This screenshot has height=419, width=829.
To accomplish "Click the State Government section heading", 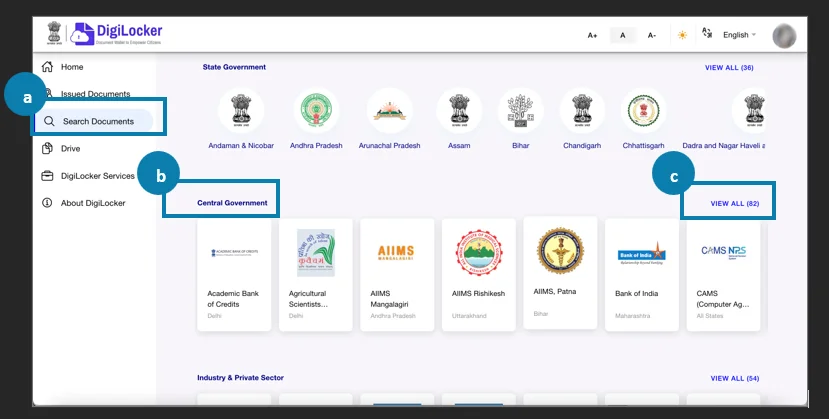I will pyautogui.click(x=234, y=67).
